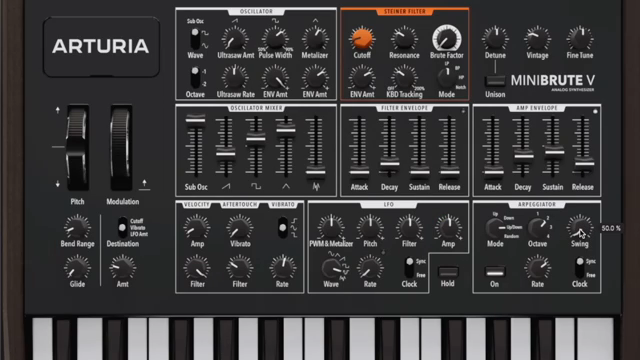
Task: Click the Fine Tune knob
Action: [x=580, y=39]
